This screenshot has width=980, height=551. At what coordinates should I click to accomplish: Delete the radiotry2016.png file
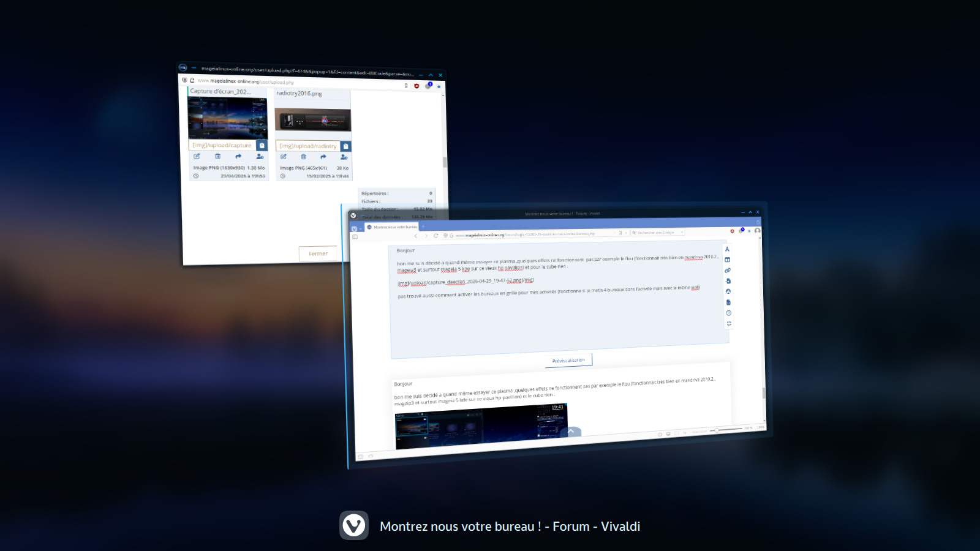[x=303, y=157]
